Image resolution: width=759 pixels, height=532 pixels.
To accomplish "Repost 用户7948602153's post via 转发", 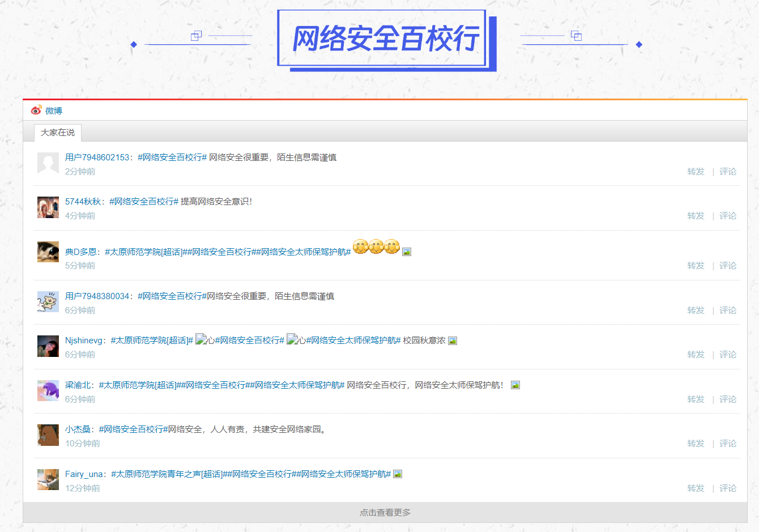I will [696, 172].
